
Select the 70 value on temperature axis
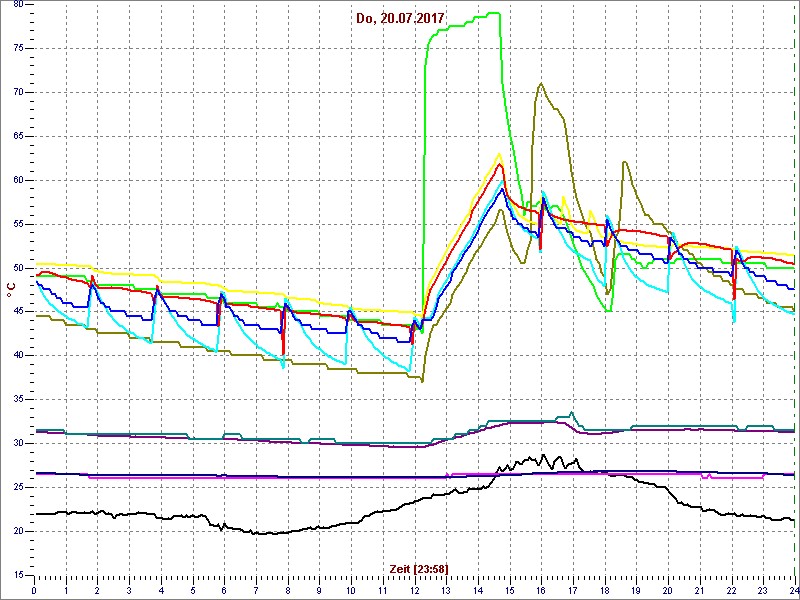[x=18, y=92]
